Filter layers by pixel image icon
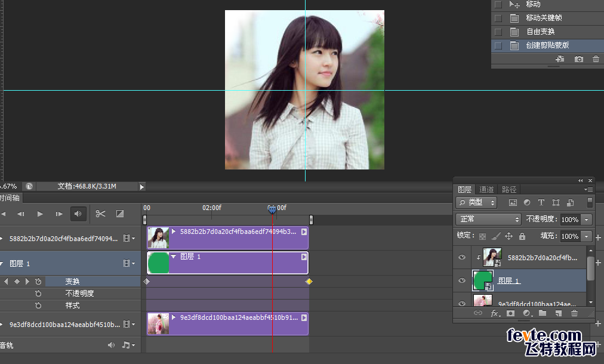The width and height of the screenshot is (604, 364). tap(513, 203)
